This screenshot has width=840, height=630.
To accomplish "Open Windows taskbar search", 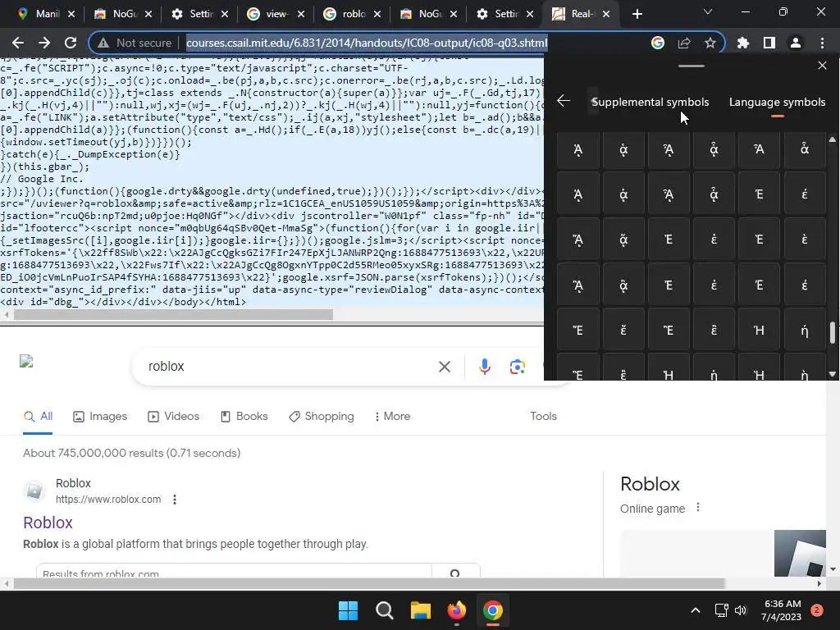I will pyautogui.click(x=384, y=610).
